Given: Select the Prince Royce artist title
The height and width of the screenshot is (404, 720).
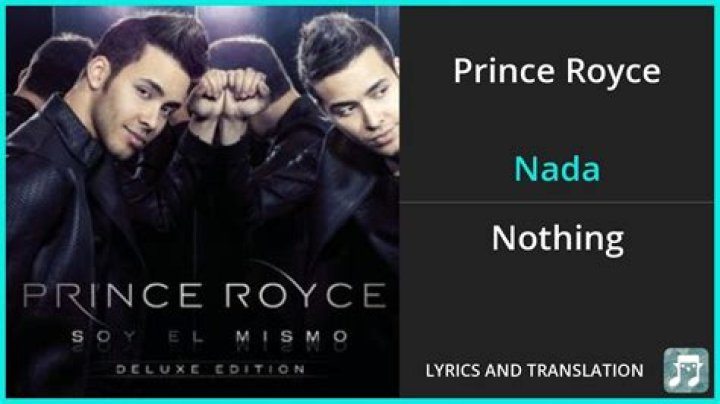Looking at the screenshot, I should tap(557, 71).
